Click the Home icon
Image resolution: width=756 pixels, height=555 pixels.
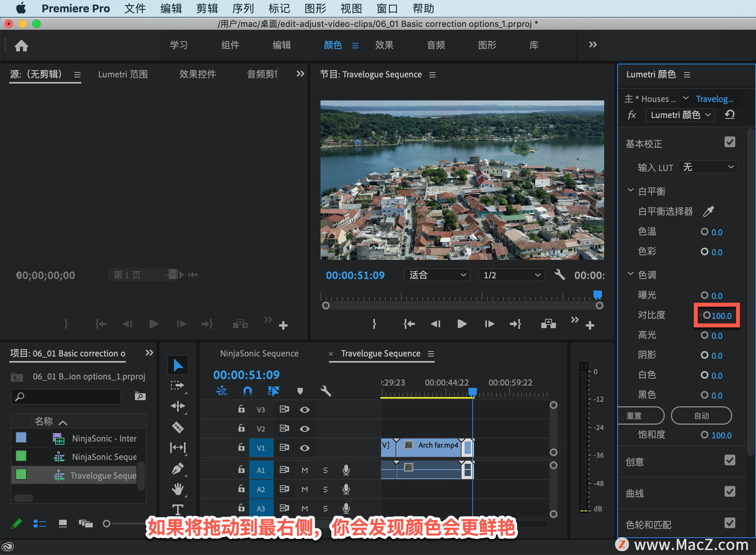click(x=21, y=46)
